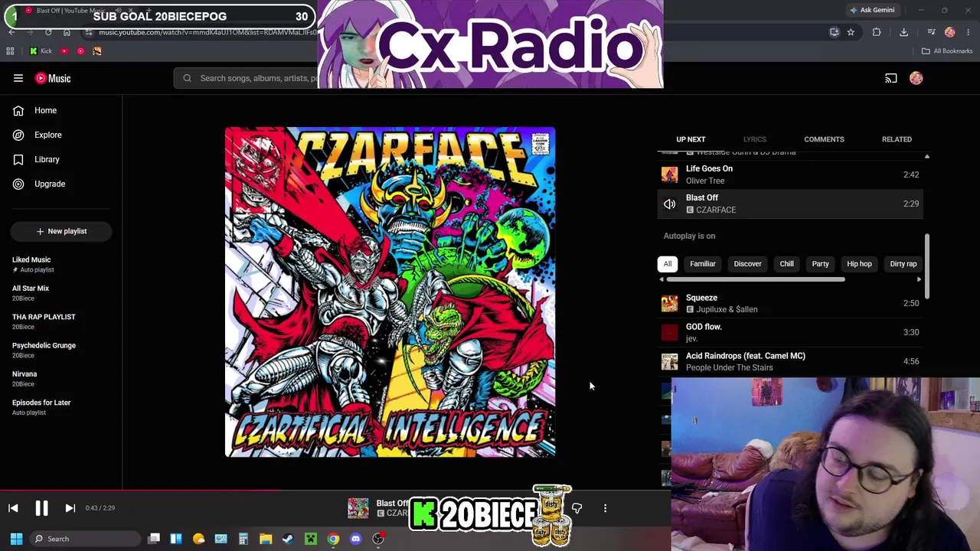
Task: Dislike the current song
Action: (577, 508)
